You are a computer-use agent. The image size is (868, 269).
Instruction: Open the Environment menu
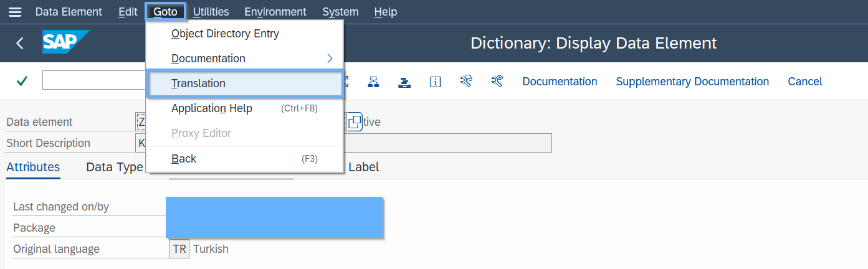tap(275, 12)
